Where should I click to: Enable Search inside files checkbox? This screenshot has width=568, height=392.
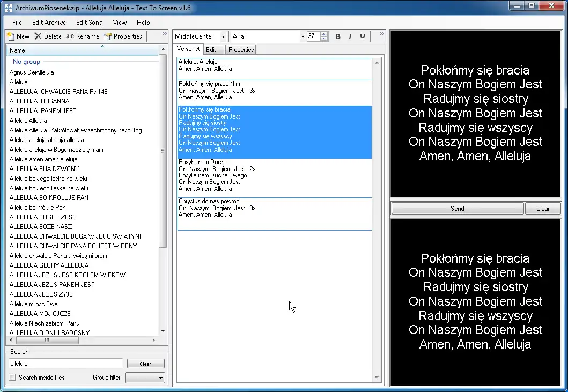[12, 377]
